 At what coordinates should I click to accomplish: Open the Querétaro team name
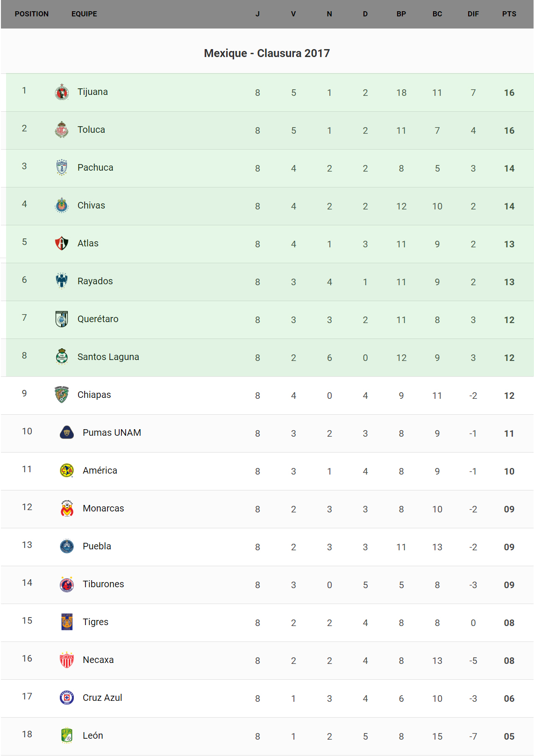coord(98,319)
